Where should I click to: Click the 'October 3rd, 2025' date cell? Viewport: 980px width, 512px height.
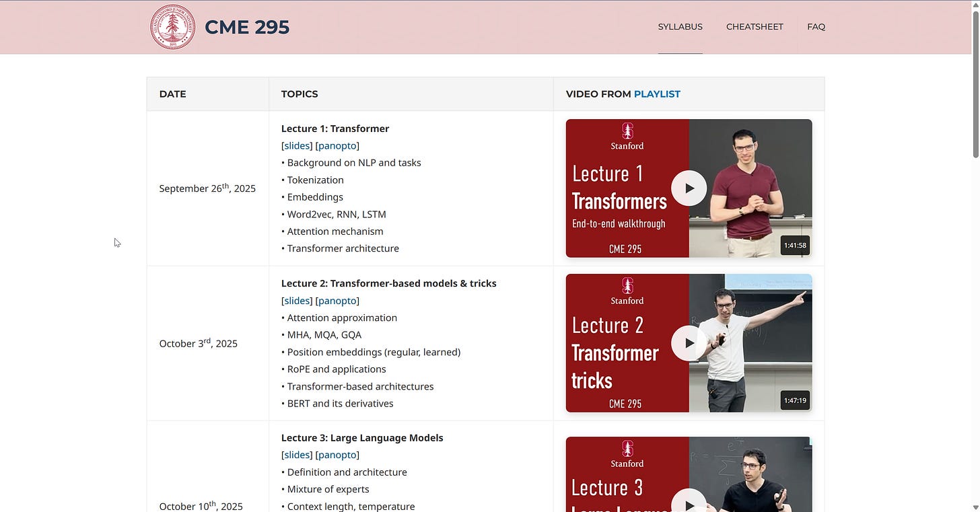[x=207, y=343]
